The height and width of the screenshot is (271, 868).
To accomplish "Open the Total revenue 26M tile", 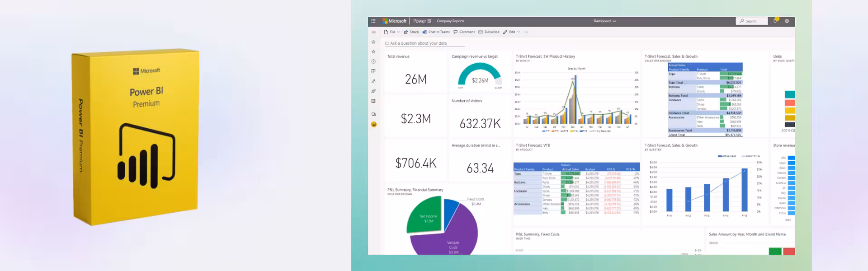I will pos(415,72).
